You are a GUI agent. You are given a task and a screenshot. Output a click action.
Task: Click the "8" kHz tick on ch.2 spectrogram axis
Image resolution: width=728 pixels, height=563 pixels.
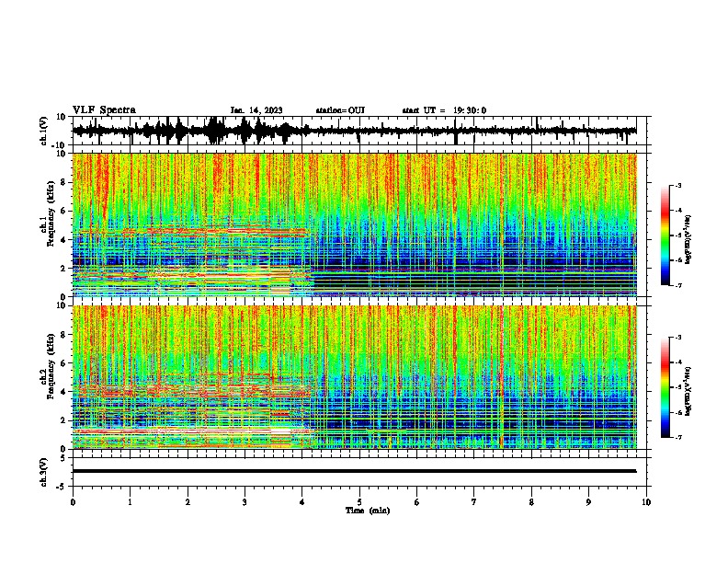tap(64, 334)
